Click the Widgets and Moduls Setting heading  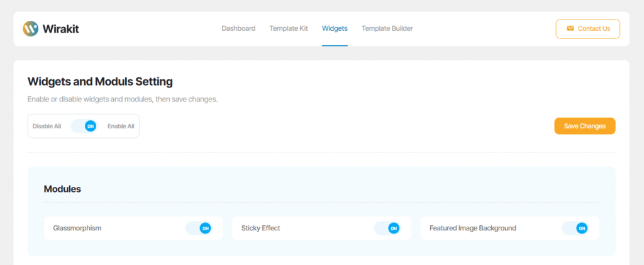pos(100,81)
